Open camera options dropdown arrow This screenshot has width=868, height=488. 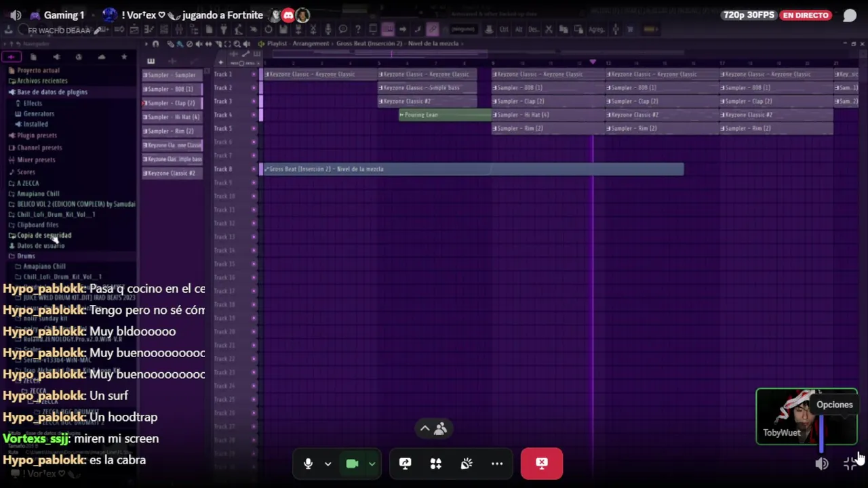[x=372, y=464]
